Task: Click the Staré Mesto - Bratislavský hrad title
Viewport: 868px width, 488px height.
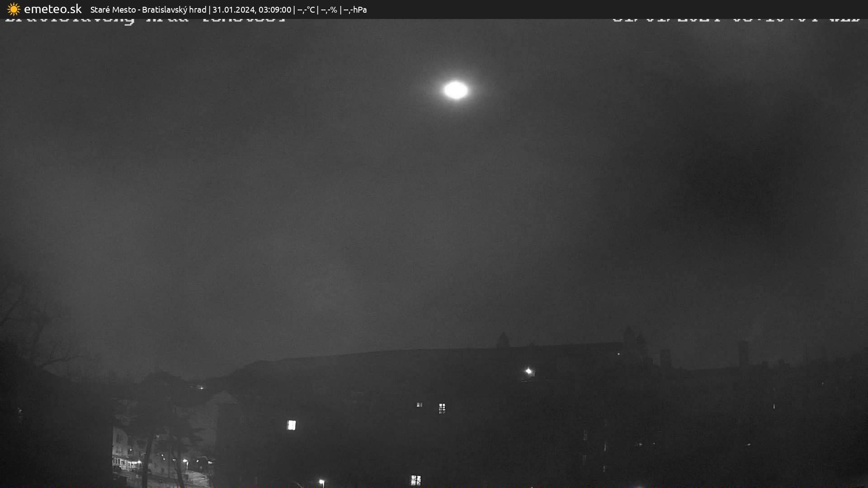Action: coord(148,9)
